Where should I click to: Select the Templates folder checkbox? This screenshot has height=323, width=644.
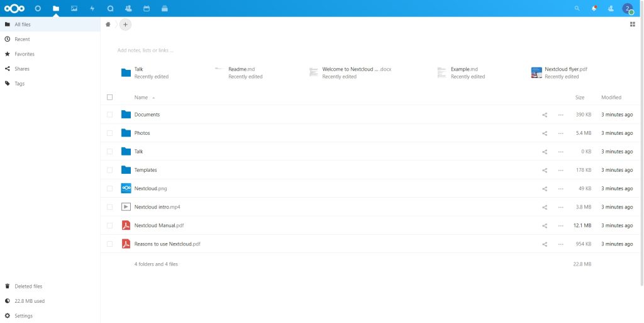(109, 170)
